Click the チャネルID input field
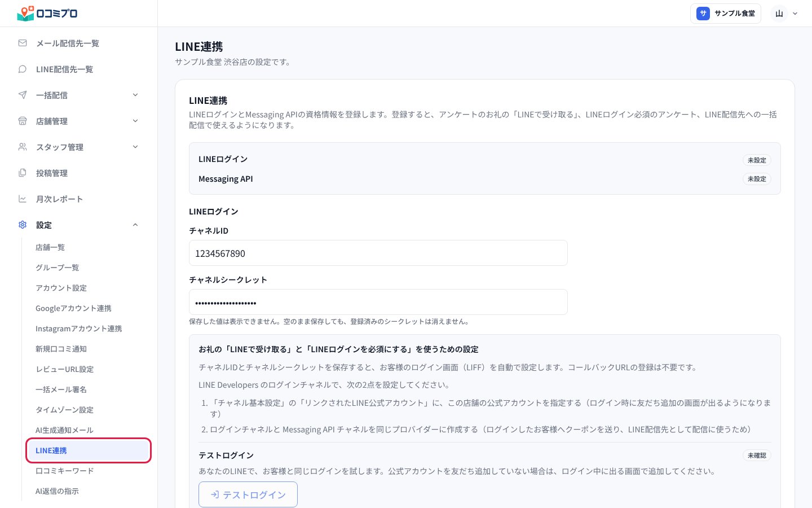The width and height of the screenshot is (812, 508). coord(378,253)
